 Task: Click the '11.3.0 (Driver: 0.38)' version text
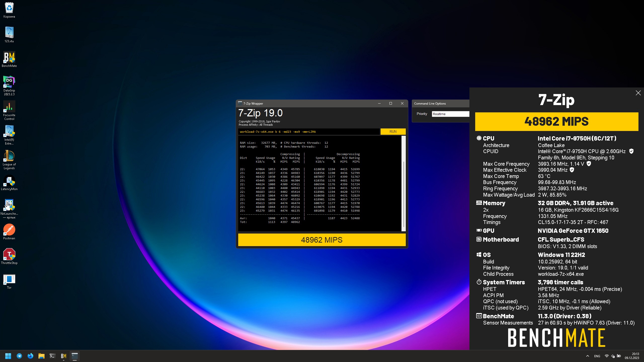coord(564,316)
